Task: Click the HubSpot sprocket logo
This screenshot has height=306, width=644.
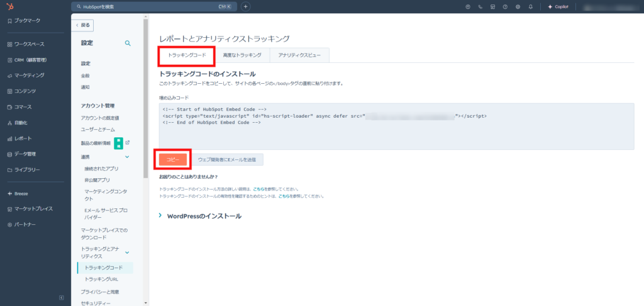Action: (x=9, y=6)
